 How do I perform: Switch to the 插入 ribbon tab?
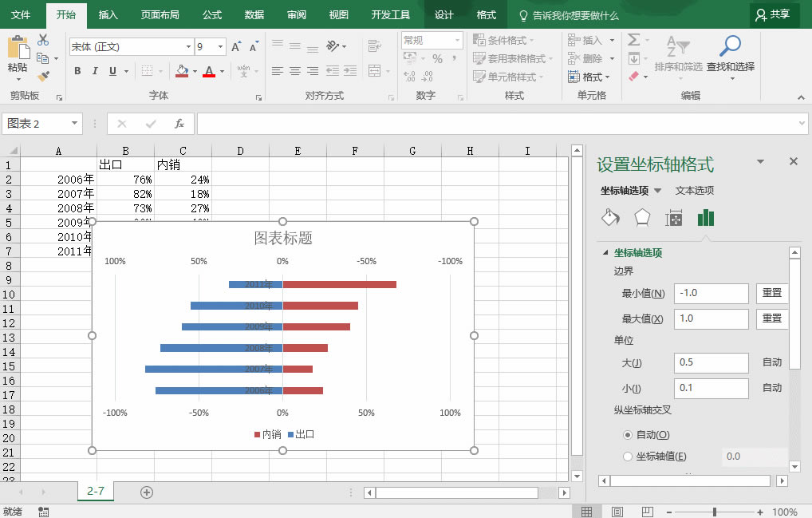pyautogui.click(x=108, y=14)
